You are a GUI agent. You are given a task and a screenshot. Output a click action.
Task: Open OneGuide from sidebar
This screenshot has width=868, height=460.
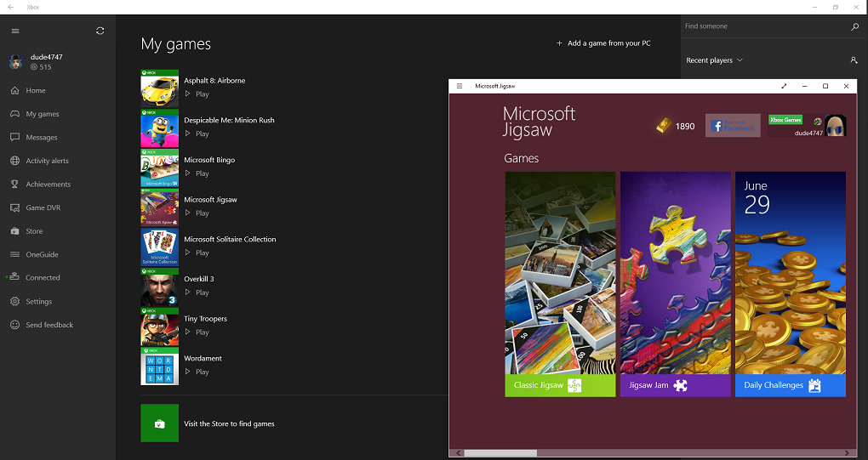(x=42, y=254)
